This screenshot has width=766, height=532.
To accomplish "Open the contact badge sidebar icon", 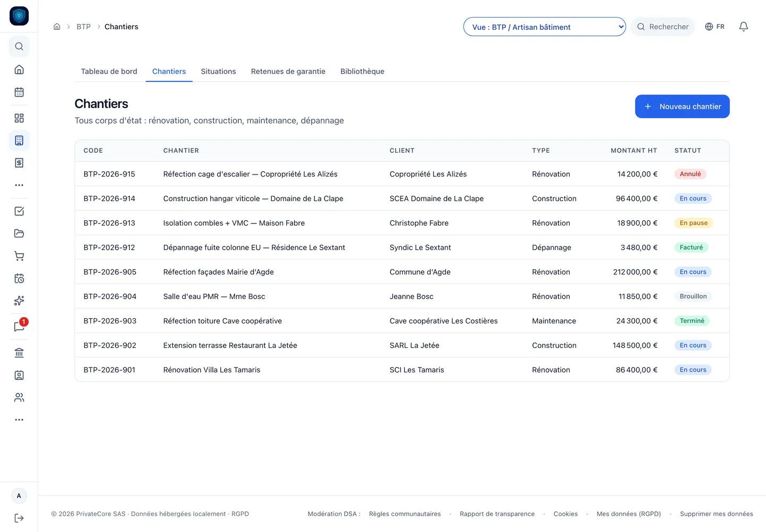I will 19,375.
